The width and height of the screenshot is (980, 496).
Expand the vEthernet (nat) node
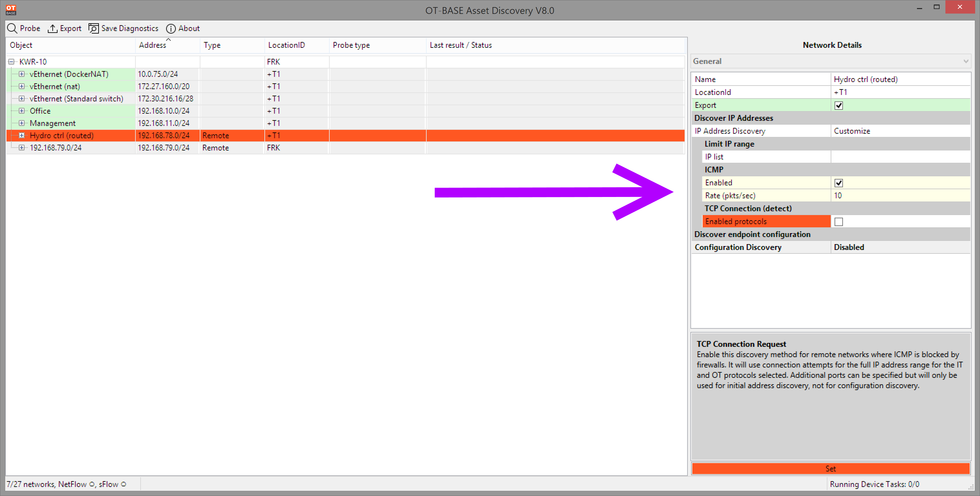[22, 86]
